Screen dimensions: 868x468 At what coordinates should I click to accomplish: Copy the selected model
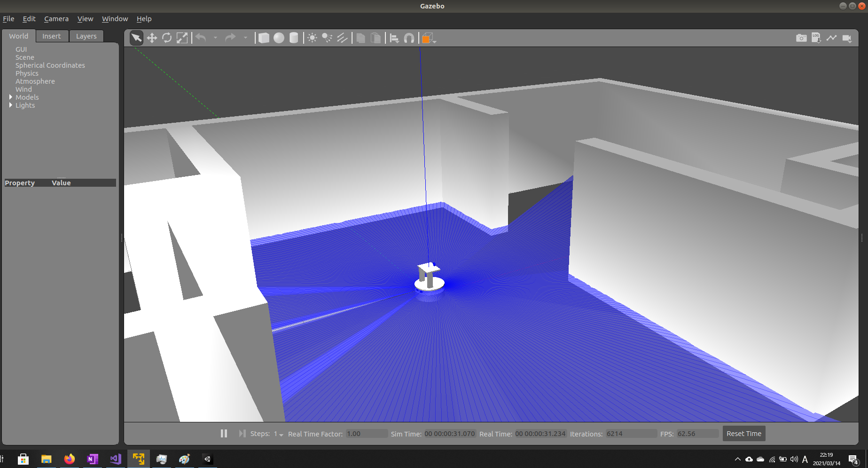click(361, 38)
